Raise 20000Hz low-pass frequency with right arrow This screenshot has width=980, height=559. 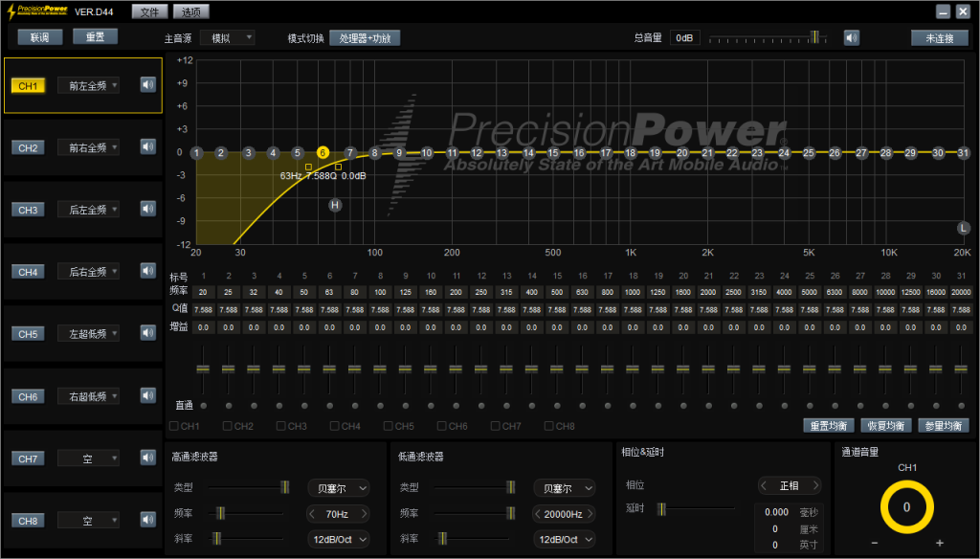pos(590,514)
